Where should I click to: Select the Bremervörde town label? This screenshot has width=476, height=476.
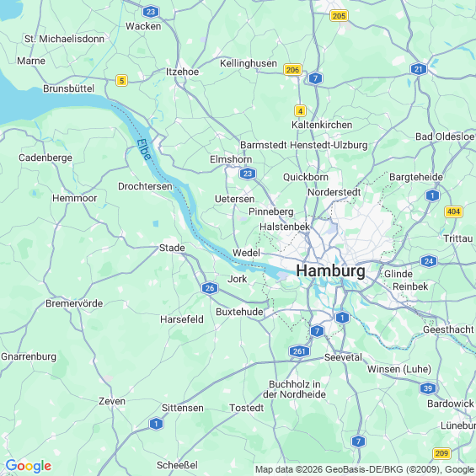[74, 303]
